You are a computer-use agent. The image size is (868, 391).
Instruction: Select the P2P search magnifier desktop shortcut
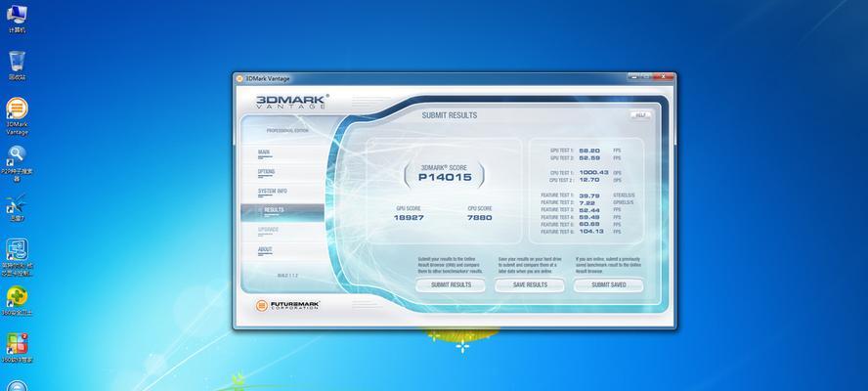pyautogui.click(x=17, y=163)
